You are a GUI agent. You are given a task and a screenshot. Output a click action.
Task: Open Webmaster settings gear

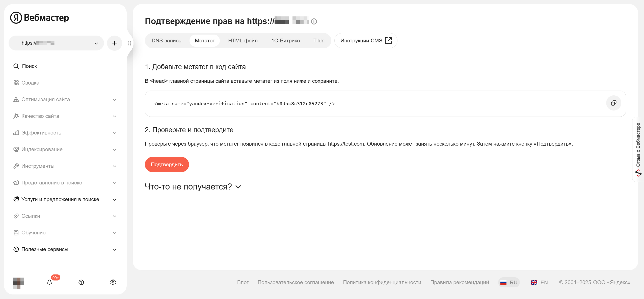click(x=113, y=282)
